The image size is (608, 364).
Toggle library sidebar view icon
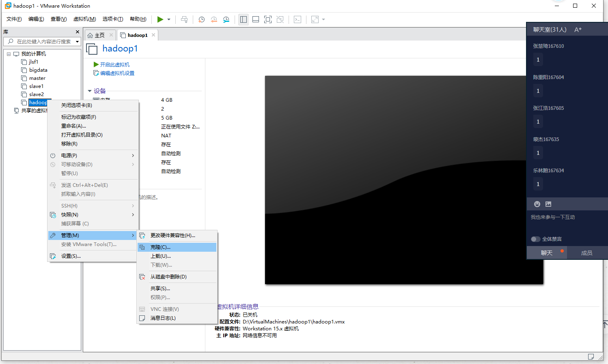point(244,19)
